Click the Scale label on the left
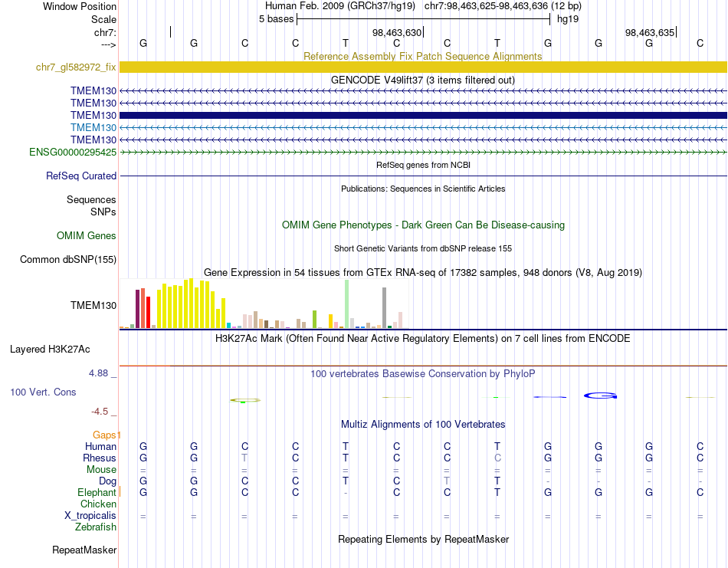The image size is (728, 568). [103, 19]
